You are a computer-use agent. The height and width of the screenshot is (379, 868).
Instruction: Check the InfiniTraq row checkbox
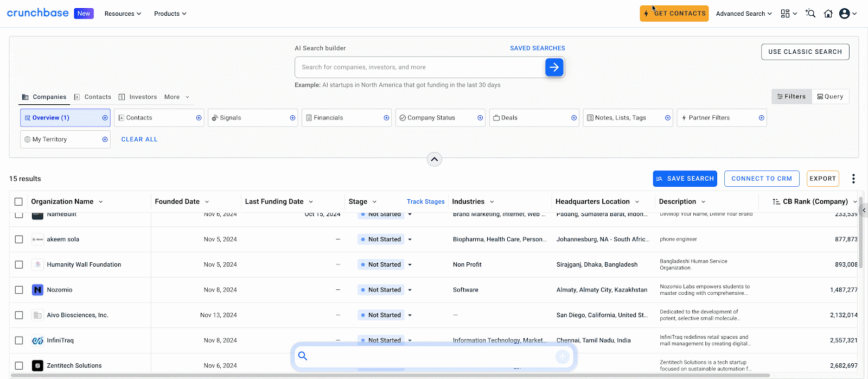[x=19, y=340]
